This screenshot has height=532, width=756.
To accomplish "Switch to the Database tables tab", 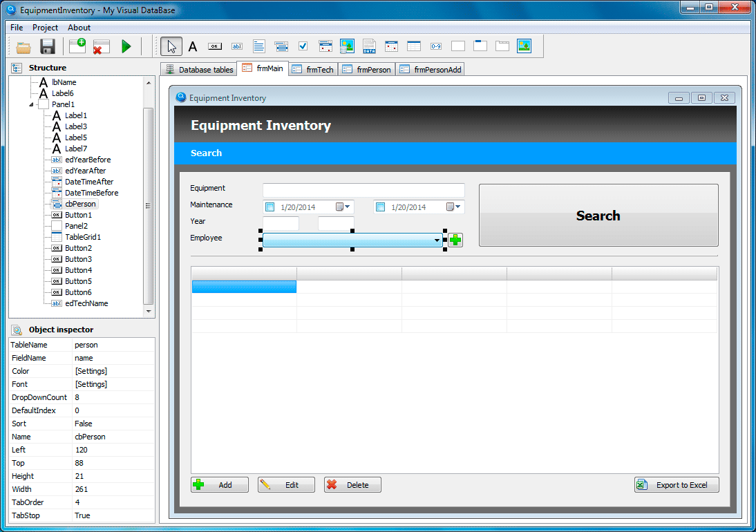I will (x=198, y=69).
